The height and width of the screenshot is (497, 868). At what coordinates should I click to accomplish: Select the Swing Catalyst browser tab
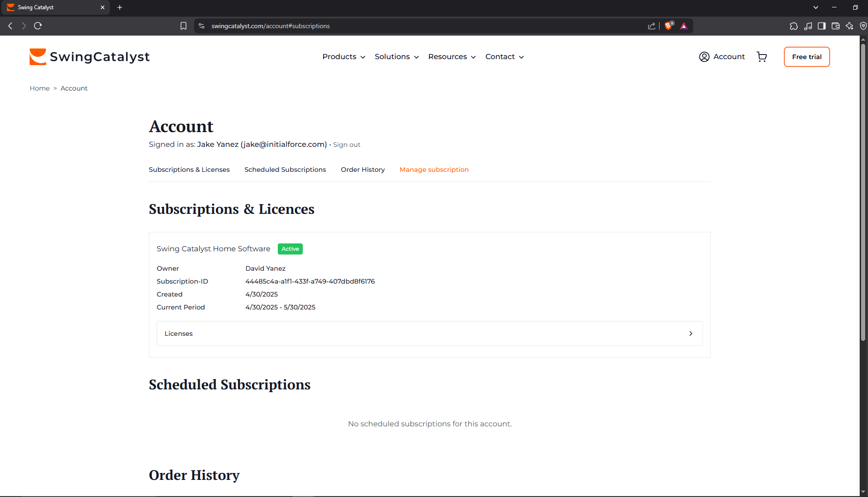(x=55, y=7)
